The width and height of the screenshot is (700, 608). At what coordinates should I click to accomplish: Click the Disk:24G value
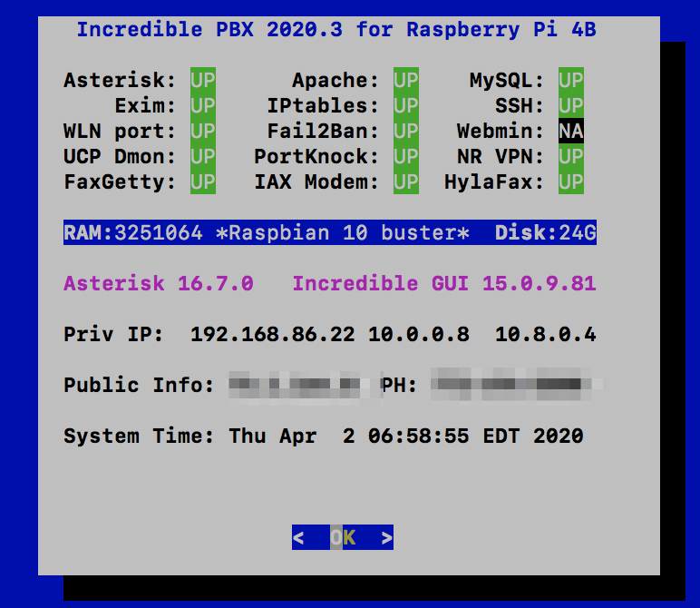click(546, 232)
